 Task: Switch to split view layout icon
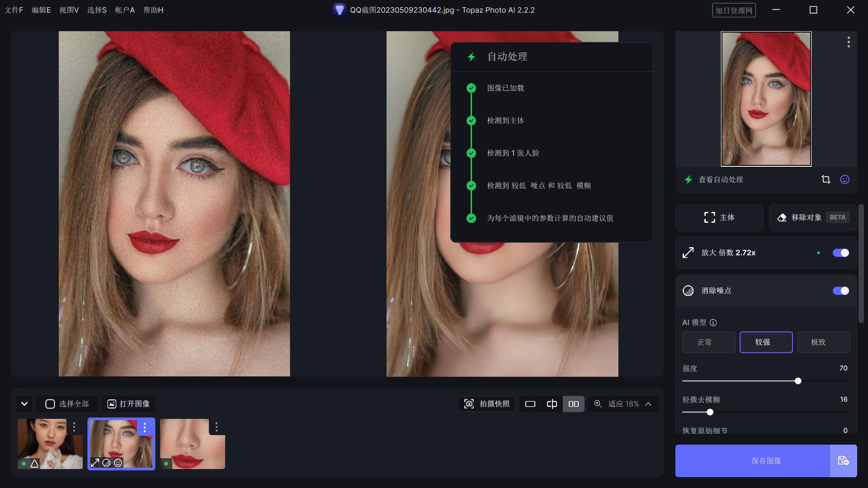pos(552,404)
